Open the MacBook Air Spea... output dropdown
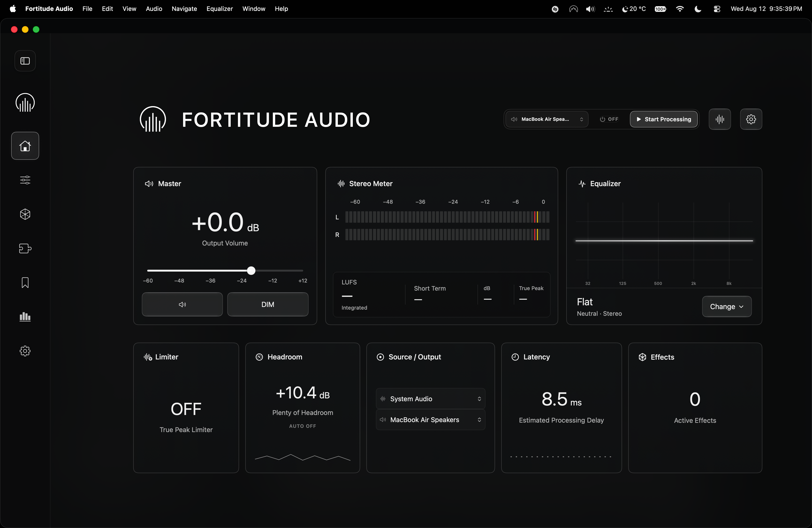 click(547, 119)
